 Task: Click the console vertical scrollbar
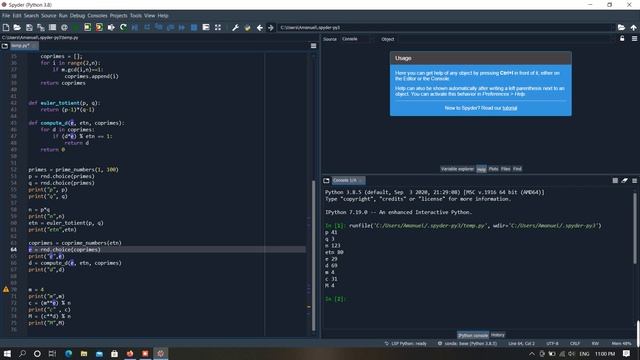tap(635, 229)
